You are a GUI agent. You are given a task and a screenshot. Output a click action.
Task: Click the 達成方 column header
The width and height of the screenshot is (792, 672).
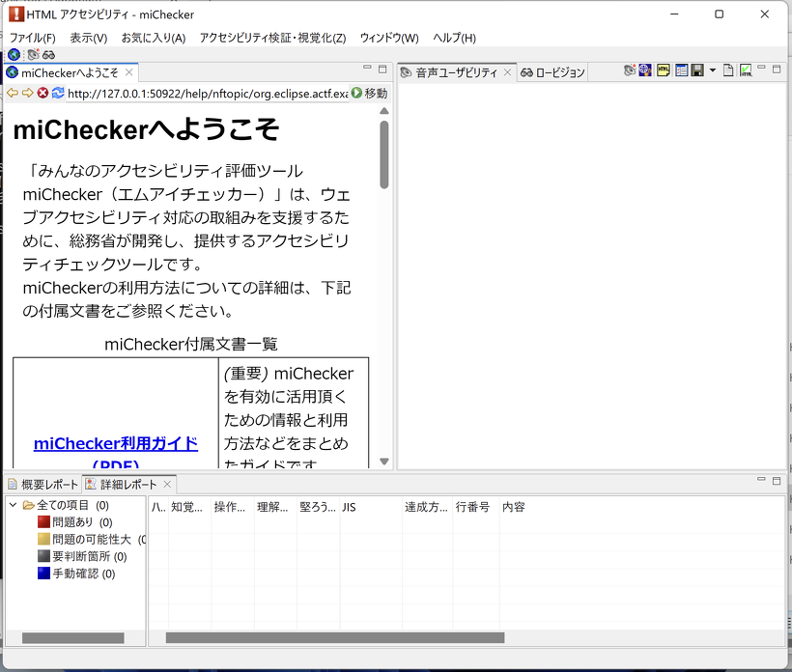point(427,507)
